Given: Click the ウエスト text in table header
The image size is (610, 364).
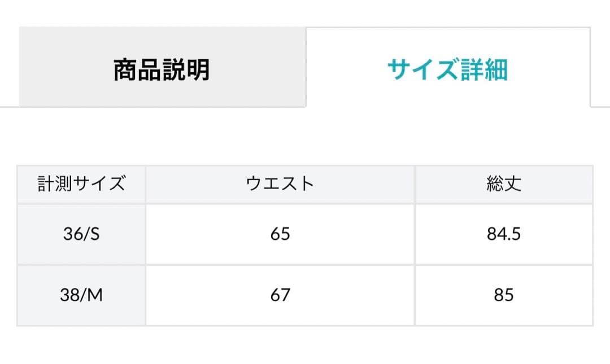Looking at the screenshot, I should (x=280, y=185).
